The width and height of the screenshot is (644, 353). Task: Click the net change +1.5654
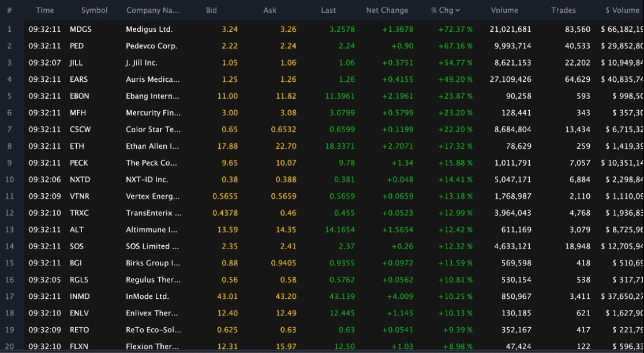tap(398, 230)
